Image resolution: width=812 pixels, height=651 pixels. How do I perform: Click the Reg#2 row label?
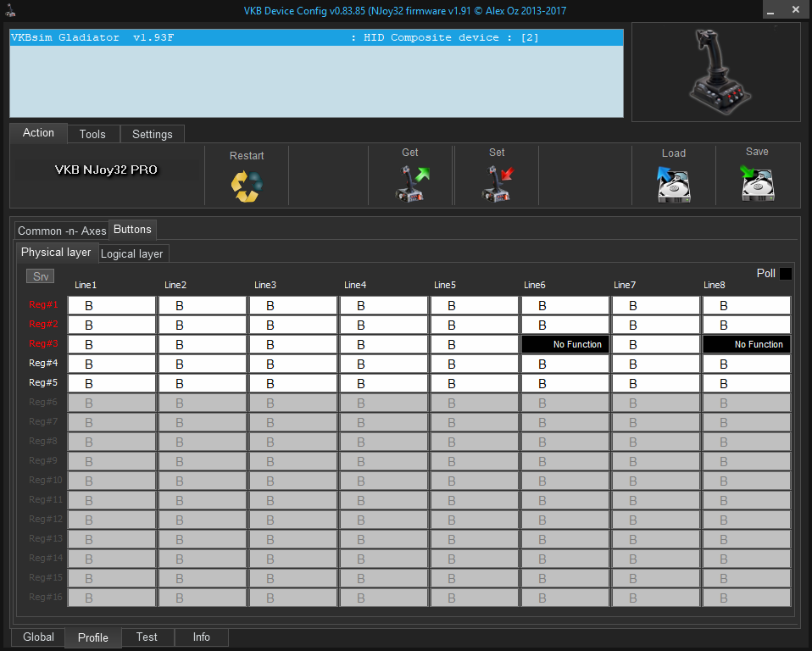coord(43,324)
